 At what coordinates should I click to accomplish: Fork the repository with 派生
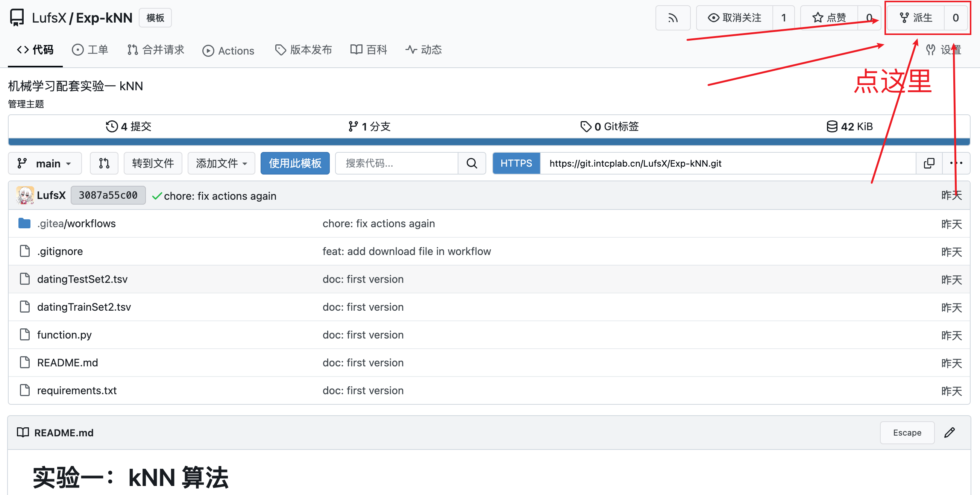pos(916,18)
